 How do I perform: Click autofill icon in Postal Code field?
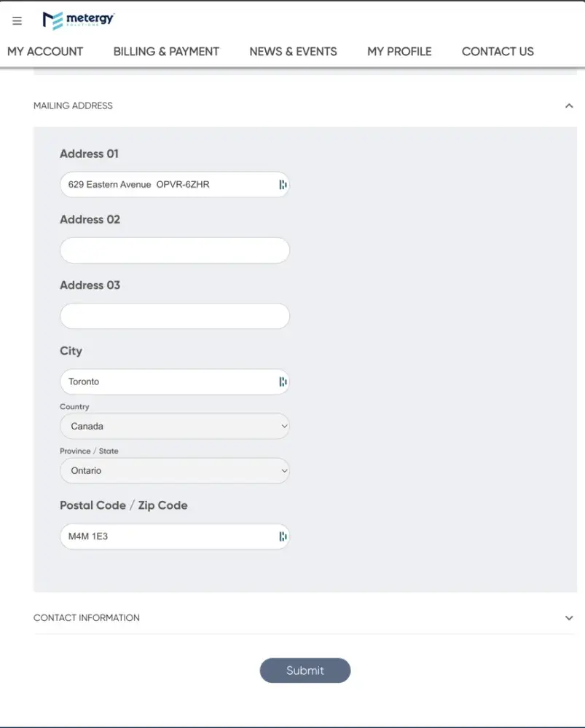(x=283, y=537)
